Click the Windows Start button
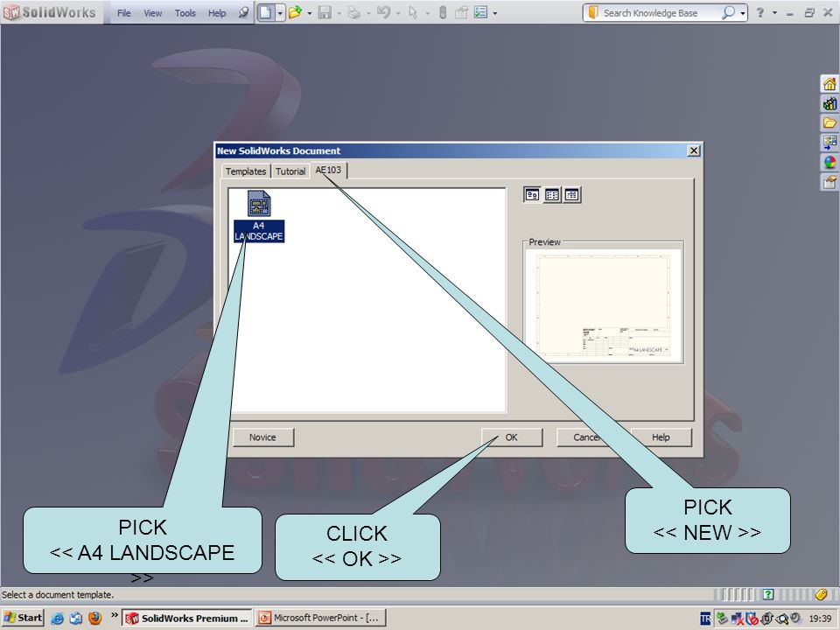Viewport: 840px width, 630px height. pos(23,618)
